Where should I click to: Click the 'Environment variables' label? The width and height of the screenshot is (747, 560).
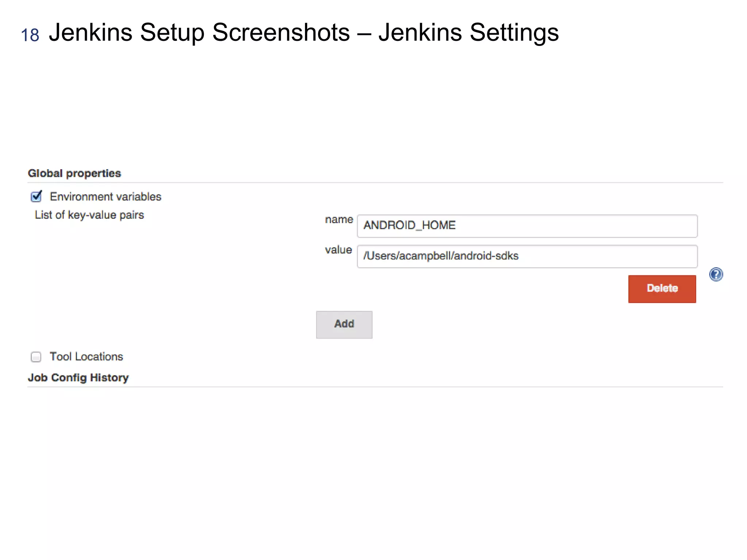coord(105,197)
